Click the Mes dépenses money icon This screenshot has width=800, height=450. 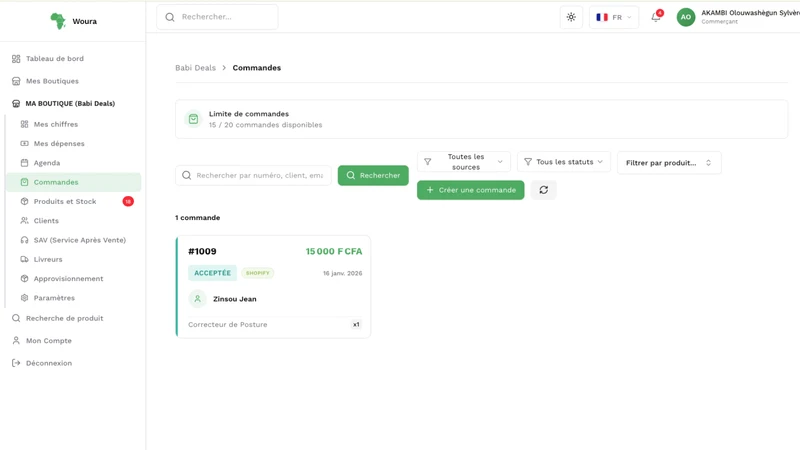[24, 144]
